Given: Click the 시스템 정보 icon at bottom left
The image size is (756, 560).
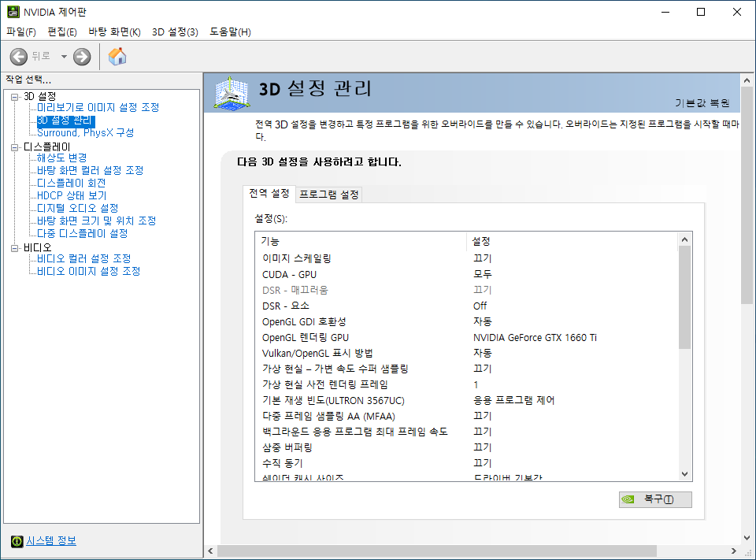Looking at the screenshot, I should click(17, 541).
